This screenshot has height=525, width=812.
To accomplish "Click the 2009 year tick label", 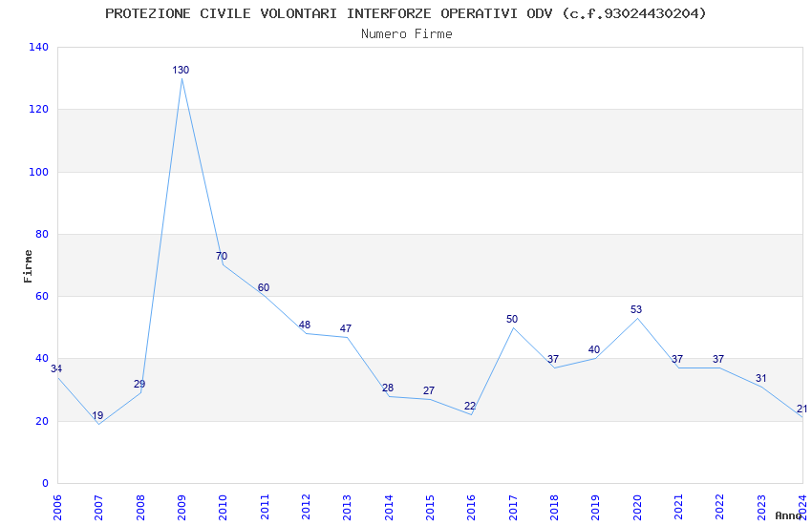I will 182,507.
